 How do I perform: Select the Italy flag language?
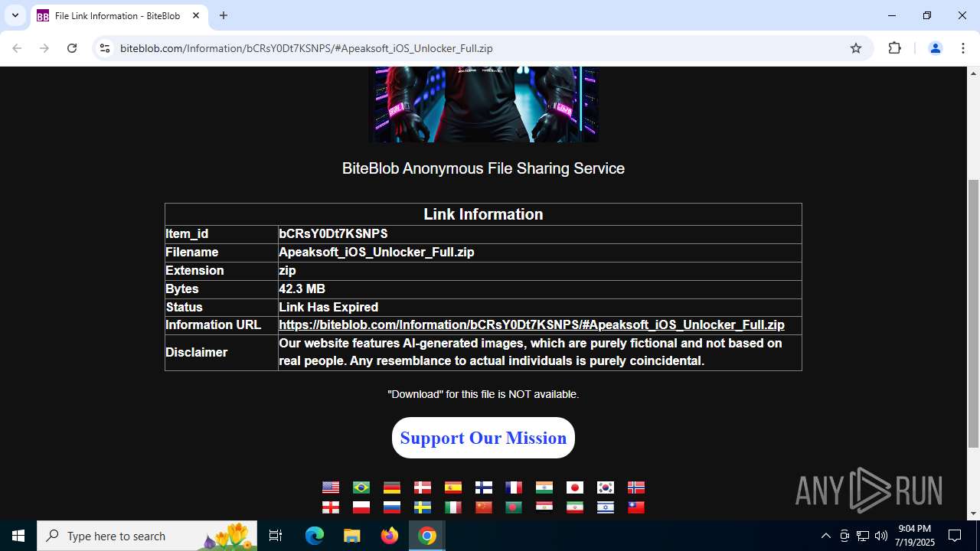pyautogui.click(x=453, y=507)
